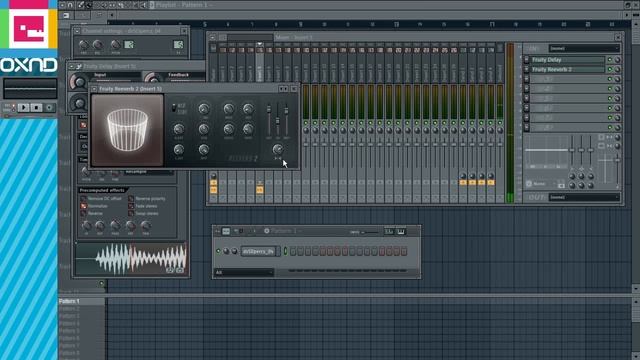The width and height of the screenshot is (640, 360).
Task: Activate the last step in the sequencer
Action: (x=404, y=251)
